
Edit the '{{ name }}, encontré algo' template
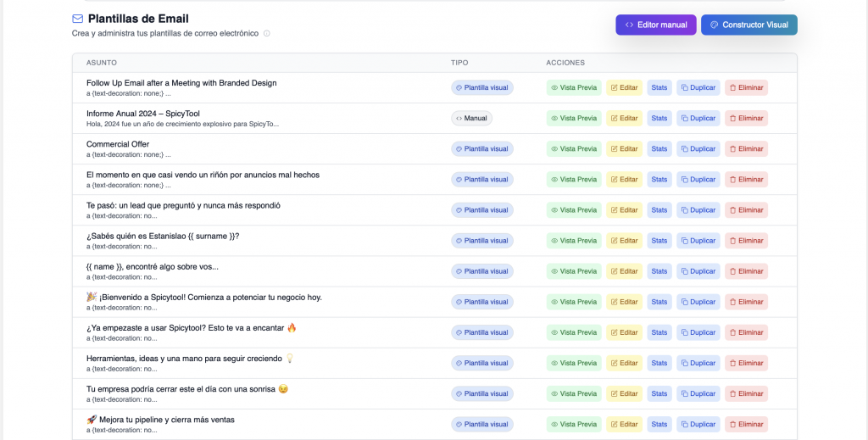[x=624, y=271]
